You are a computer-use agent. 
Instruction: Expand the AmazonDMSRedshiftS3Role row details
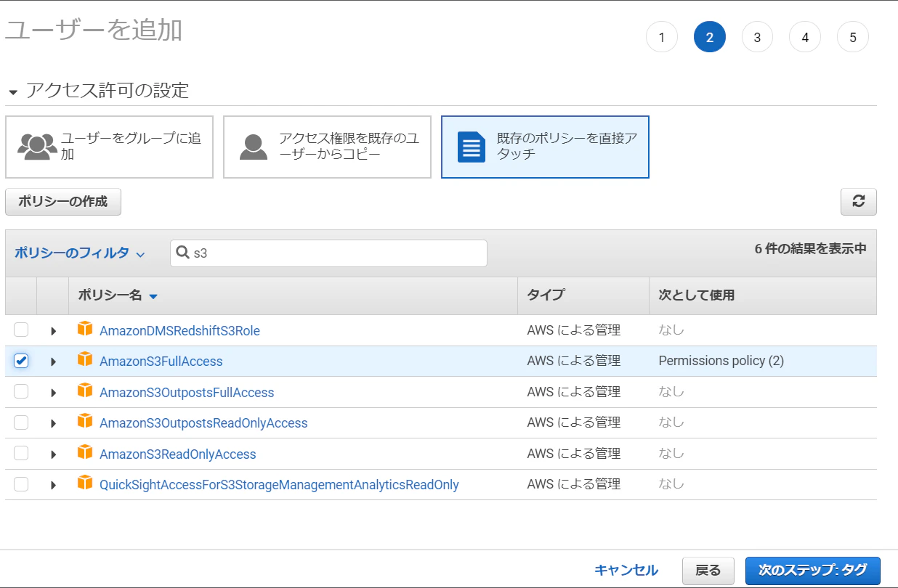tap(53, 331)
